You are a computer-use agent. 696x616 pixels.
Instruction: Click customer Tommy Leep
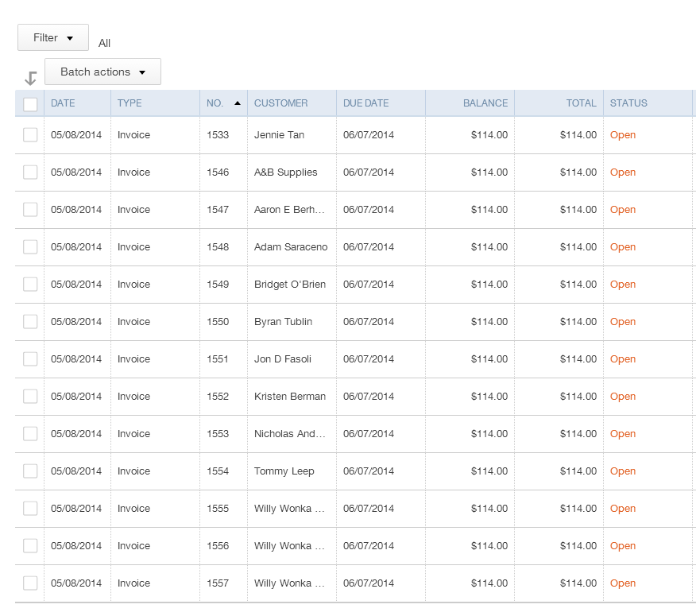click(x=284, y=471)
